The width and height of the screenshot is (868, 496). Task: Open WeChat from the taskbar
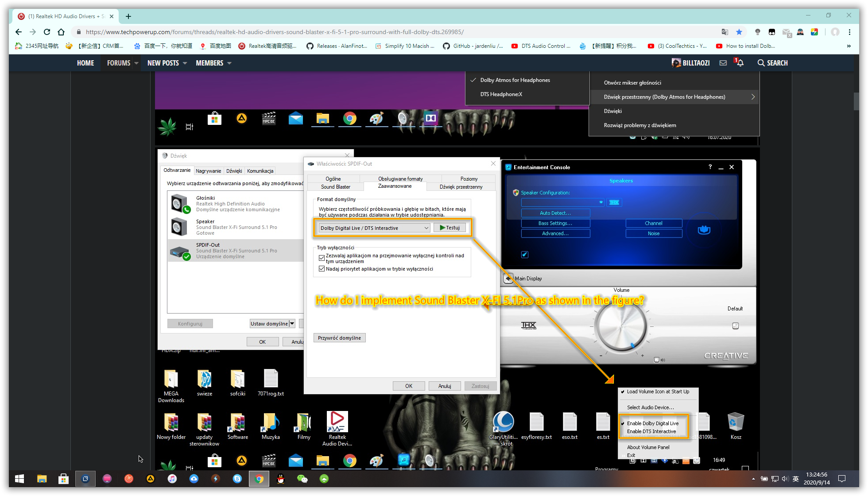(x=302, y=479)
